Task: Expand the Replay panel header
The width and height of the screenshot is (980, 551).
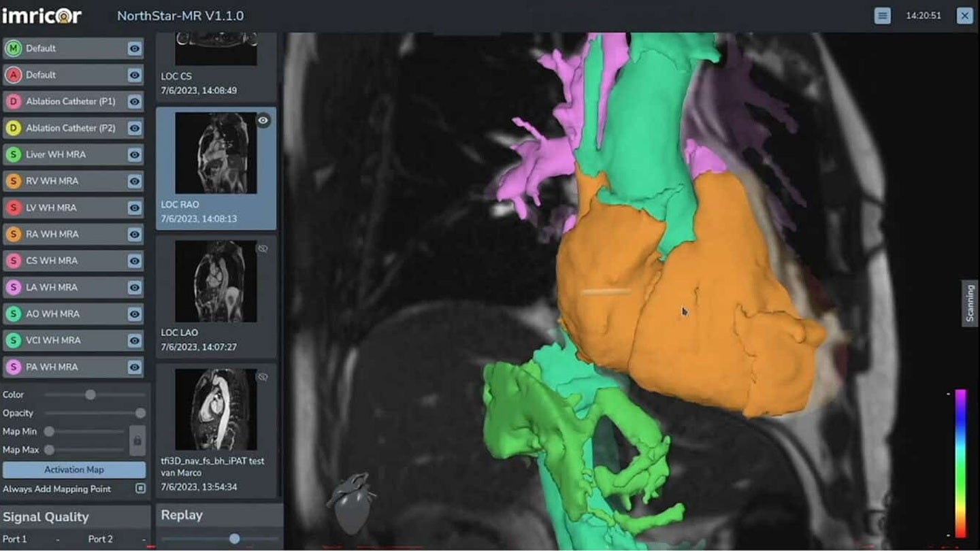Action: pos(182,515)
